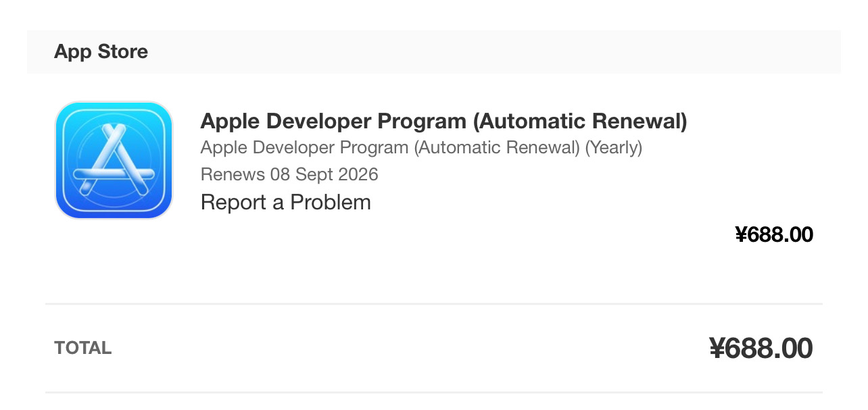The image size is (868, 410).
Task: Click the divider line above TOTAL
Action: click(x=433, y=304)
